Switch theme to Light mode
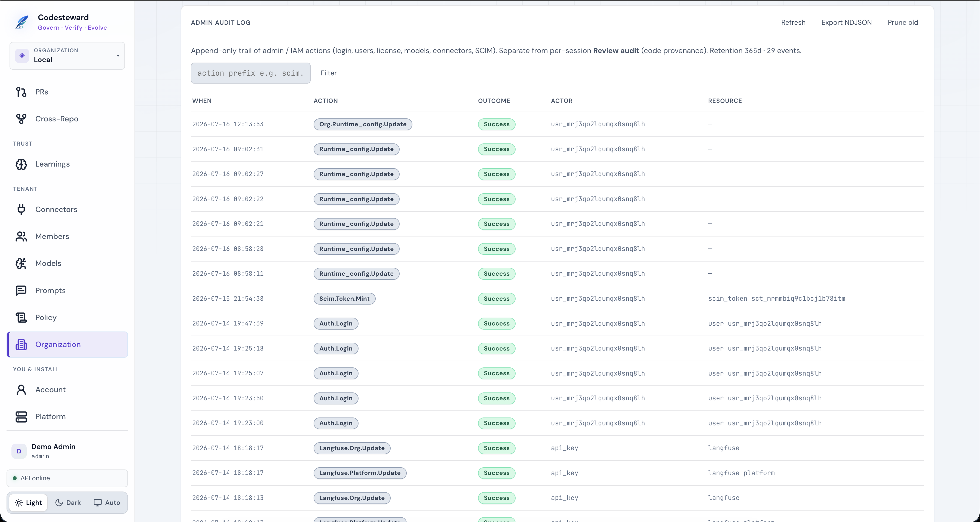 (x=29, y=503)
